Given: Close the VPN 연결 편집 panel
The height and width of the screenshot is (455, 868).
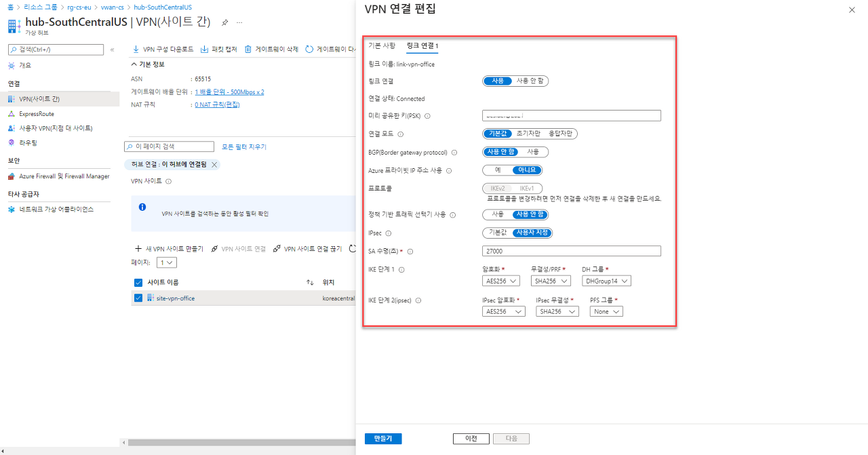Looking at the screenshot, I should pyautogui.click(x=852, y=10).
